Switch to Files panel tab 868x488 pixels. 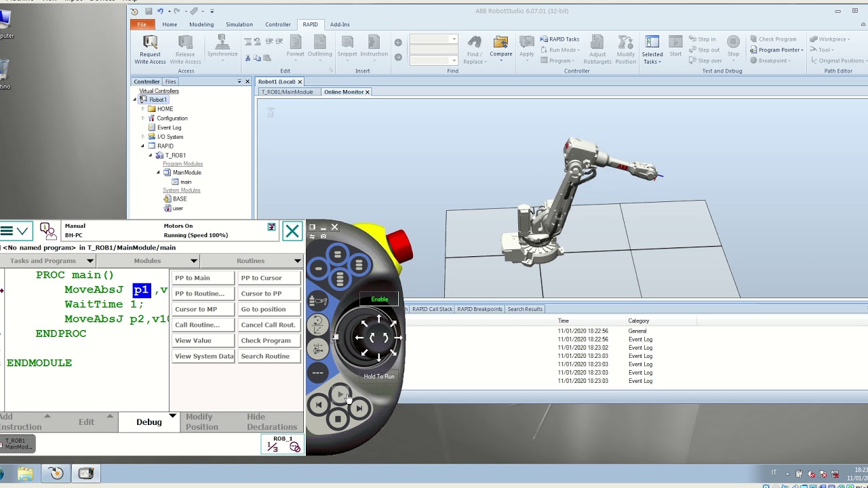(x=170, y=81)
